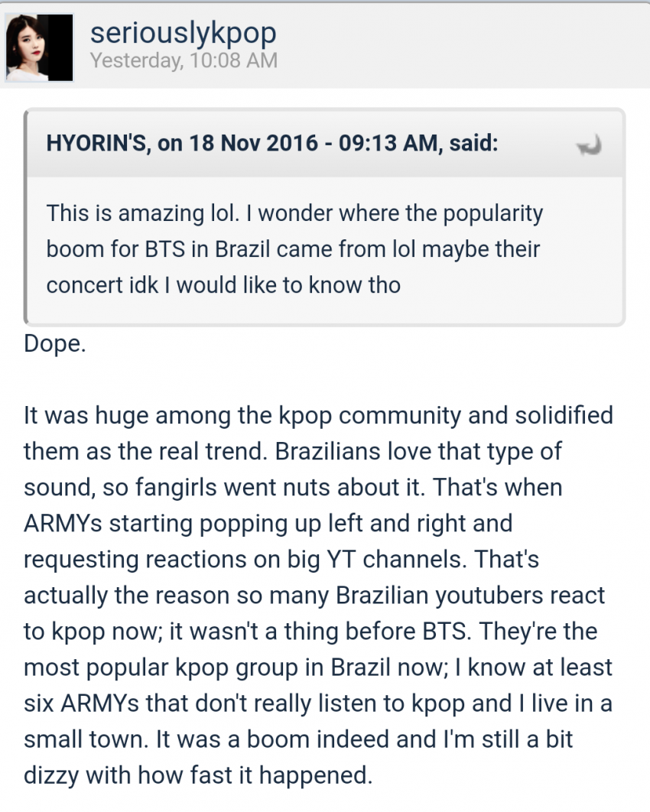The image size is (650, 812).
Task: Click quoted line 'boom for BTS in Brazil'
Action: 293,248
